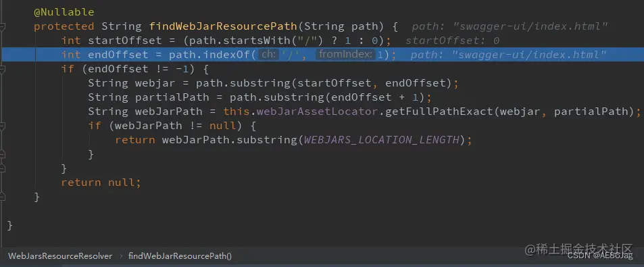Image resolution: width=644 pixels, height=267 pixels.
Task: Click the 'this' keyword
Action: tap(237, 112)
